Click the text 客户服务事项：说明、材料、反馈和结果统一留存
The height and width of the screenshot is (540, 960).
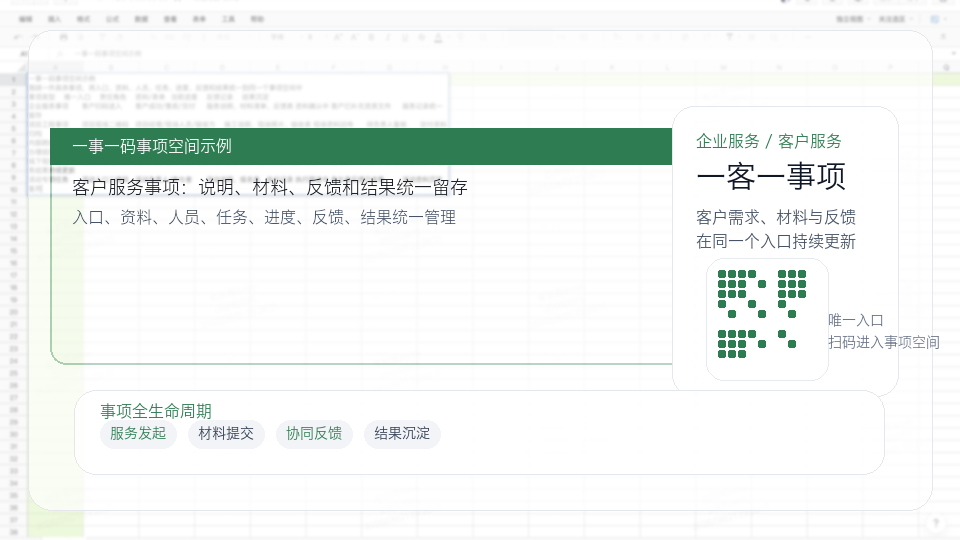[270, 187]
